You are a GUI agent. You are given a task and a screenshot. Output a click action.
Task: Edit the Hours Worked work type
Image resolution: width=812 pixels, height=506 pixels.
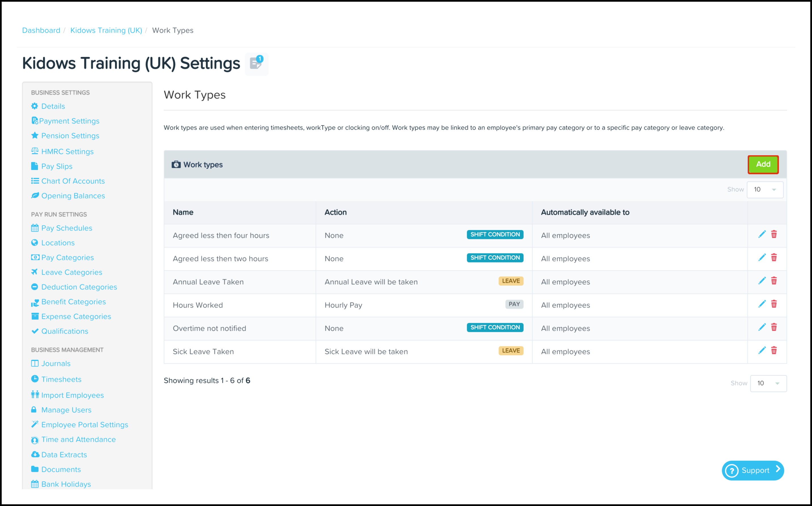[x=762, y=304]
